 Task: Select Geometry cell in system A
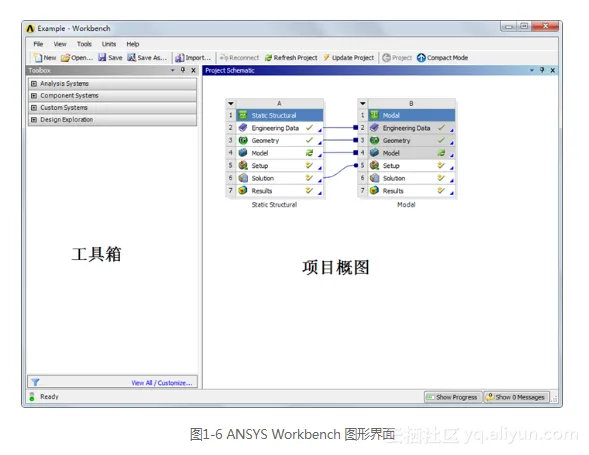[x=279, y=141]
